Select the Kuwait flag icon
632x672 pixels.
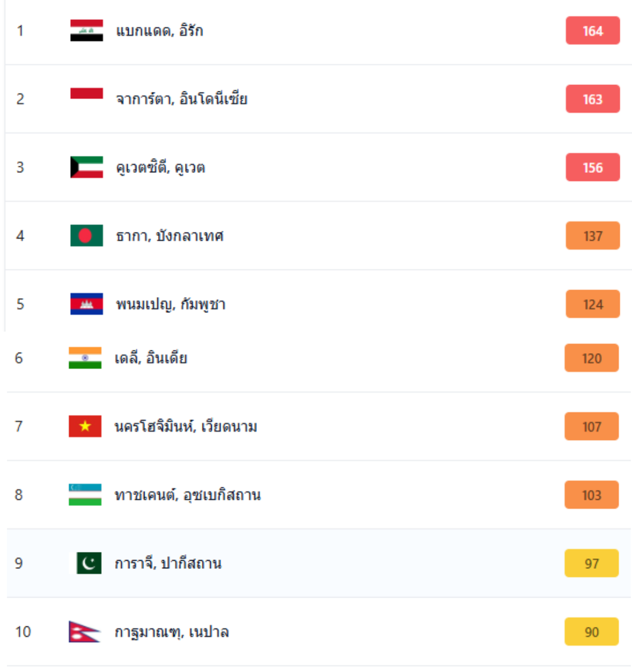point(86,167)
